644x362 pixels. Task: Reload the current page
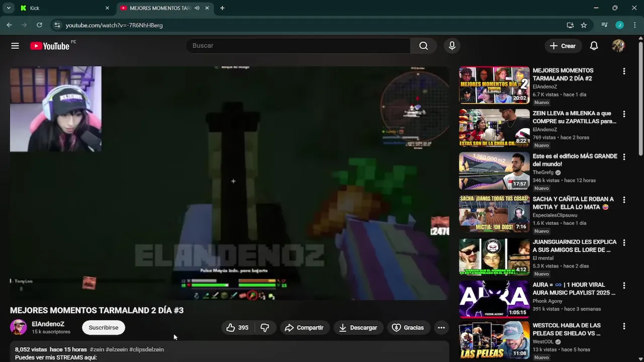39,25
